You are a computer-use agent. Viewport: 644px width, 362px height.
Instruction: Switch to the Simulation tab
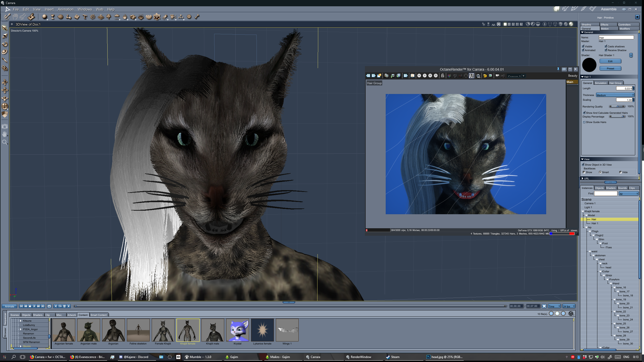click(600, 83)
